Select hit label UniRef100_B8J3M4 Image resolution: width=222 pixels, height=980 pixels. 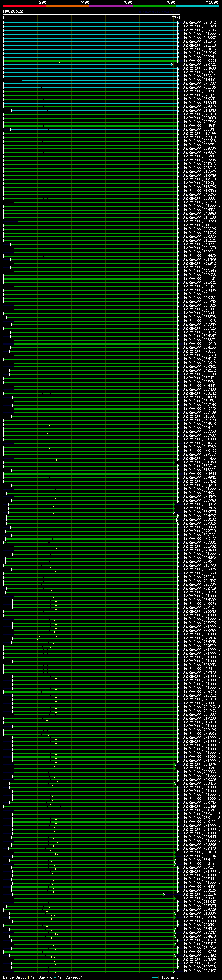[x=199, y=130]
